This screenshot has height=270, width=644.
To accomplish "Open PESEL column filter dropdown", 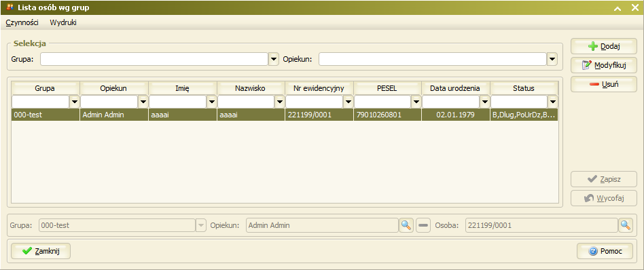I will coord(416,101).
